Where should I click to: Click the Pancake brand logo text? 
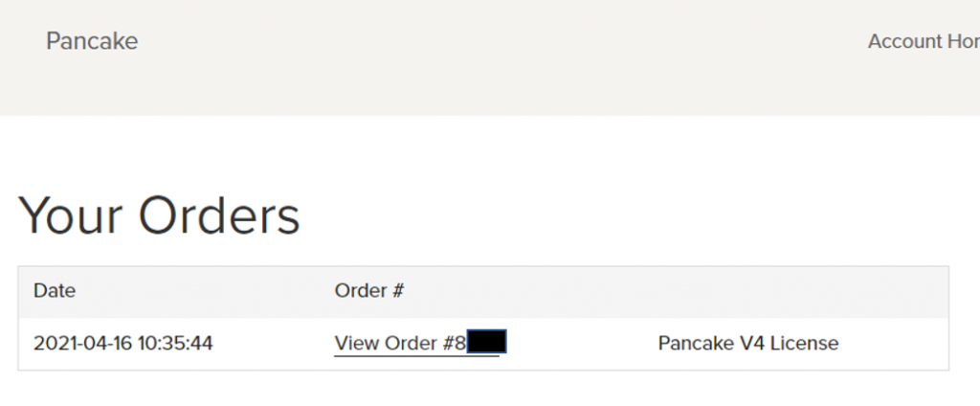point(92,41)
